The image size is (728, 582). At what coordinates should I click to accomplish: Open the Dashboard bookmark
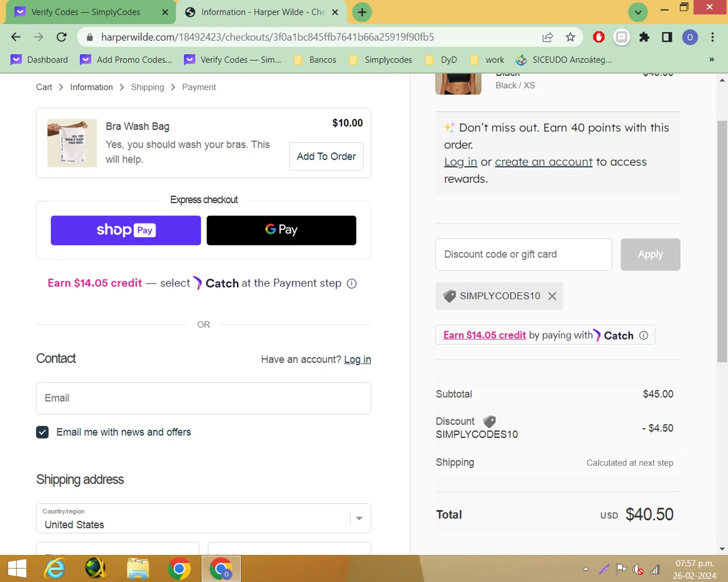(39, 60)
